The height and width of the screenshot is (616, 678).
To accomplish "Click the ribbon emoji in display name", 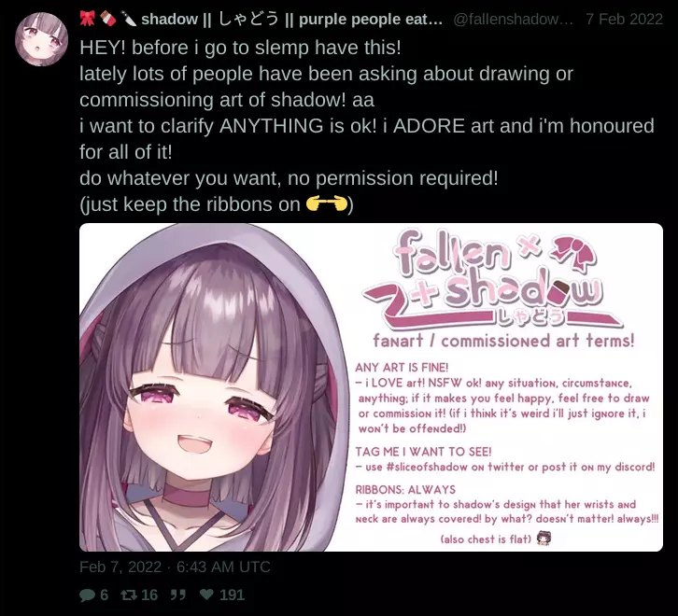I will [88, 19].
